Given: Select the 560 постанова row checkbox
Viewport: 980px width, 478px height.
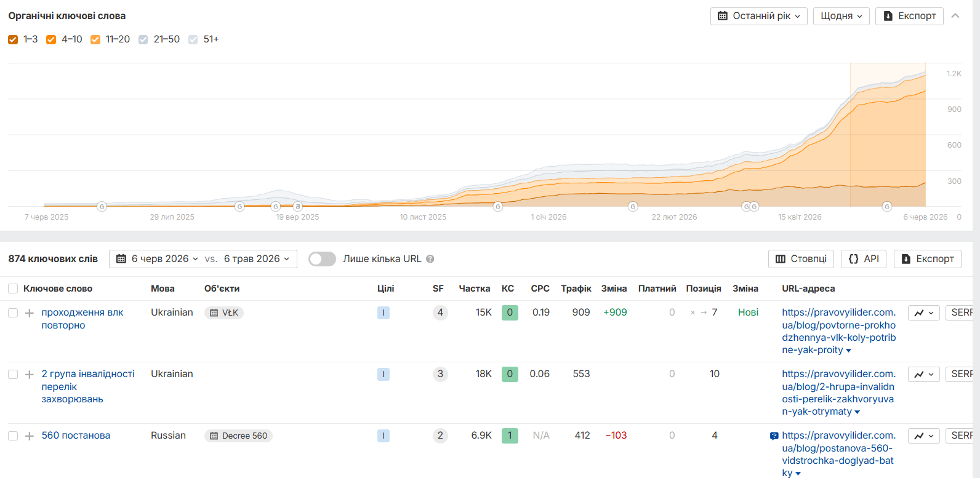Looking at the screenshot, I should coord(13,436).
